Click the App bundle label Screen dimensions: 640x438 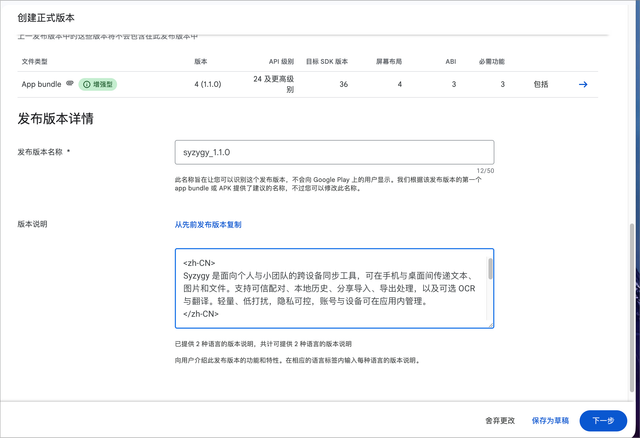41,84
